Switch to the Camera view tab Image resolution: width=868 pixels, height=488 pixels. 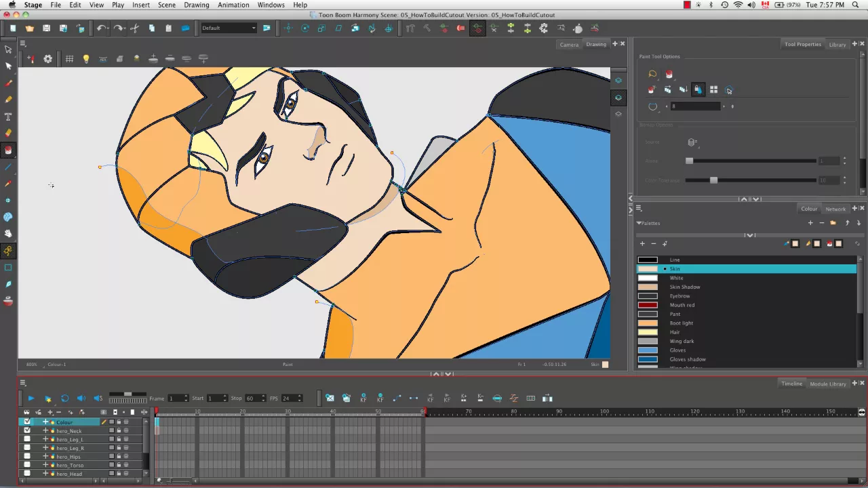click(x=569, y=45)
